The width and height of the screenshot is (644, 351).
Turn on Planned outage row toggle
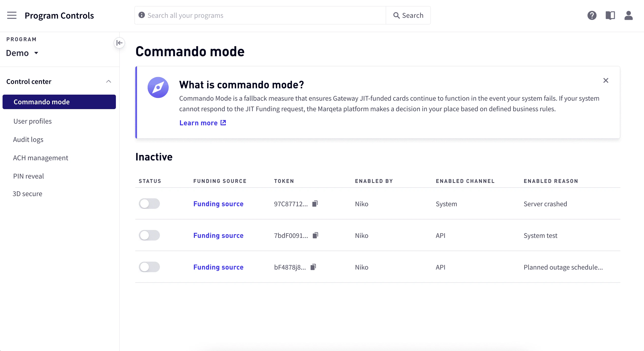[x=149, y=267]
